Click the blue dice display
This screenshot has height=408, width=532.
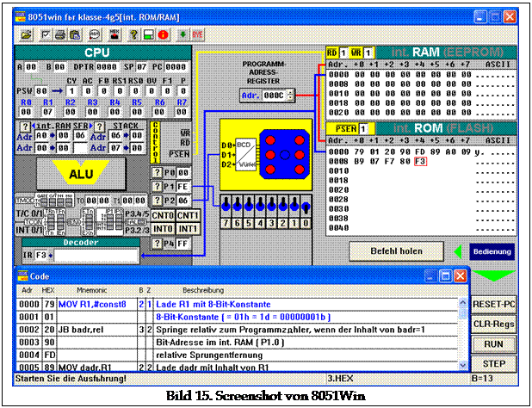(284, 155)
